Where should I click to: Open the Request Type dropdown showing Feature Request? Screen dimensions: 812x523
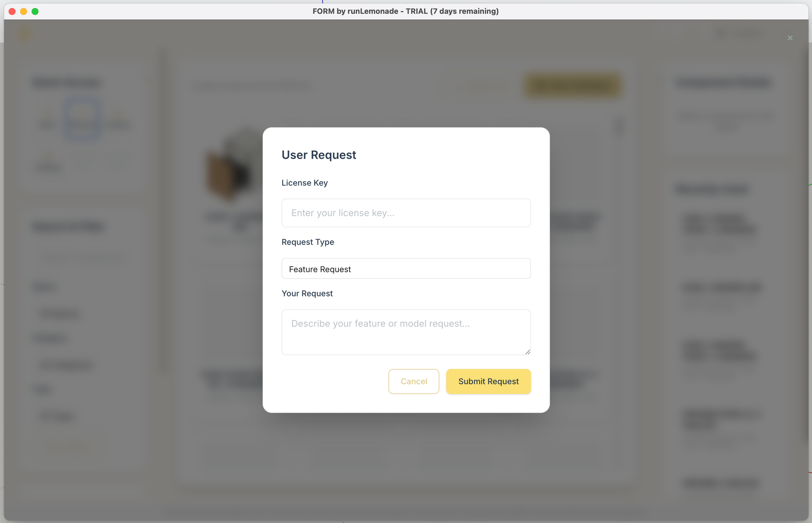coord(406,269)
